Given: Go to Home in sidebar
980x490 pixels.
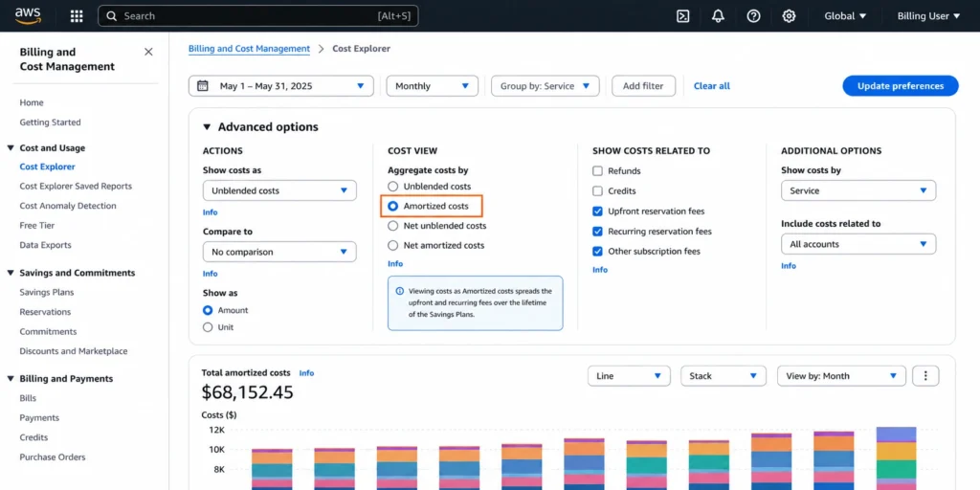Looking at the screenshot, I should click(x=32, y=102).
